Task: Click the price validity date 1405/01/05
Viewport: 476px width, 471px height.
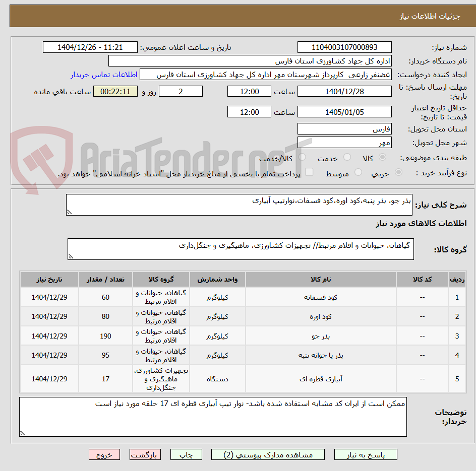Action: 344,112
